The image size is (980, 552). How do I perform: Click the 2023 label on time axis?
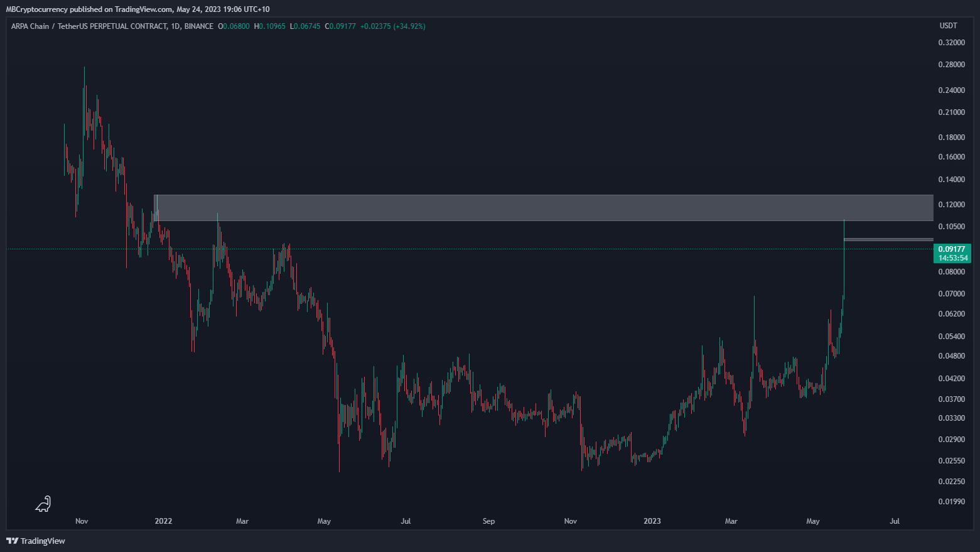click(x=652, y=521)
